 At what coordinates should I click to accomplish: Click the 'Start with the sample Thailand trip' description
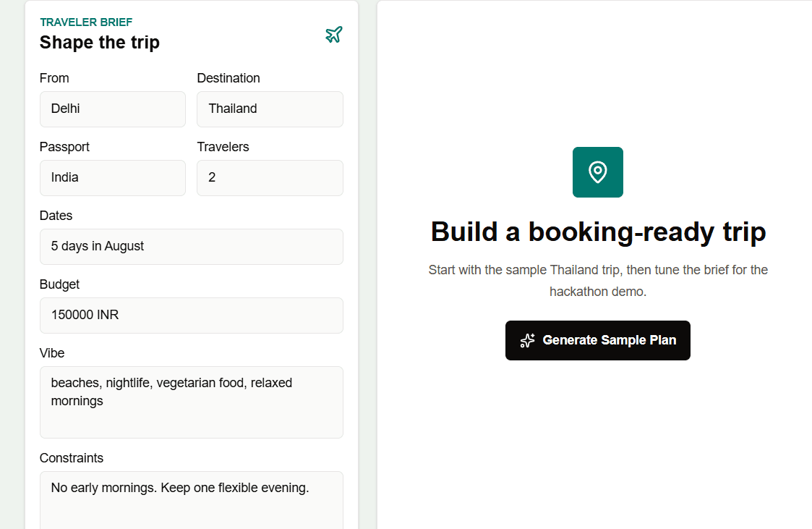point(598,280)
